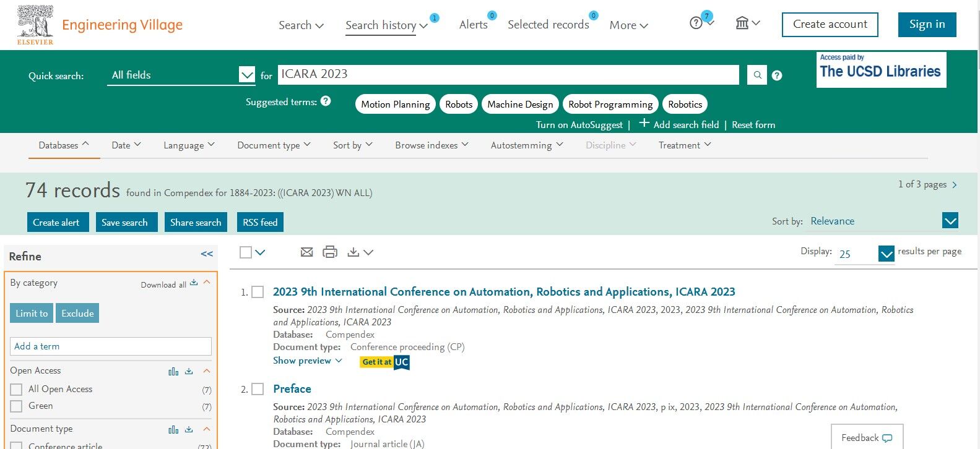This screenshot has height=449, width=980.
Task: Open results per page 25 dropdown
Action: pyautogui.click(x=887, y=254)
